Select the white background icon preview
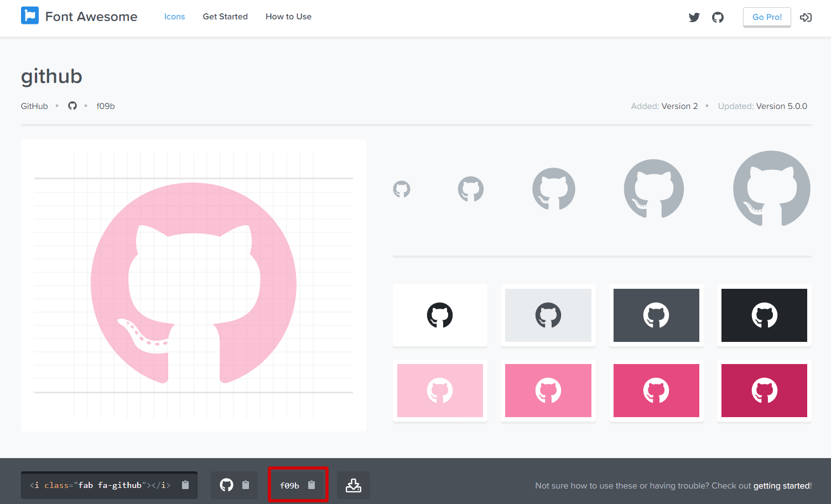 tap(440, 315)
